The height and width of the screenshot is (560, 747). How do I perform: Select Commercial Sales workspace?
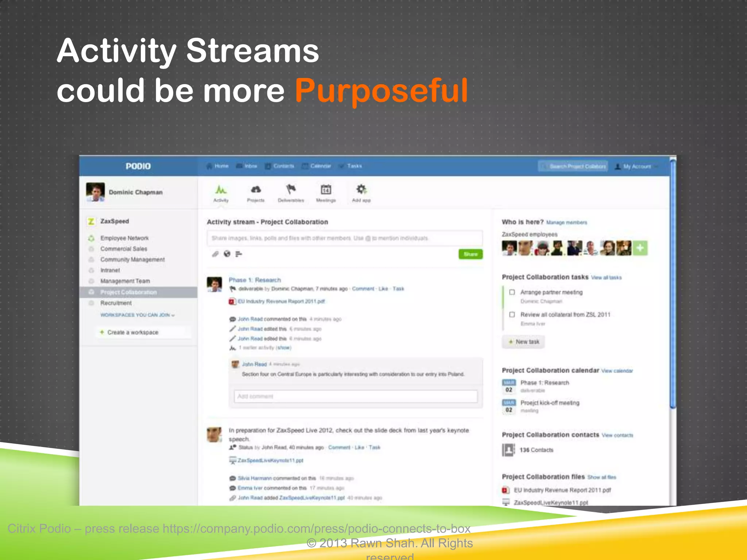pos(124,249)
